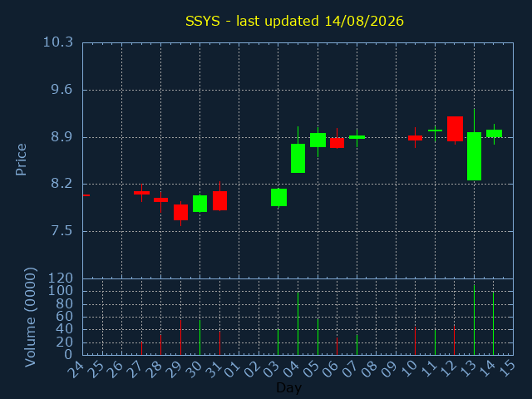Click the 8.9 price axis label
The image size is (532, 399).
[x=62, y=137]
